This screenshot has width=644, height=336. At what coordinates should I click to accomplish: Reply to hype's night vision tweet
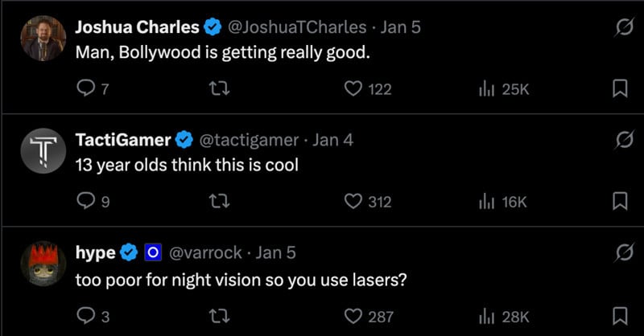pos(85,315)
